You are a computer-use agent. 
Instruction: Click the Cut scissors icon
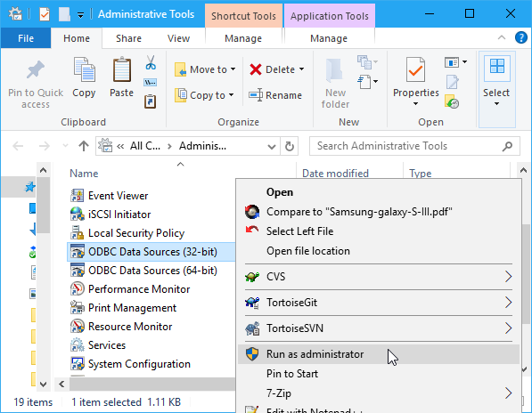click(x=151, y=62)
